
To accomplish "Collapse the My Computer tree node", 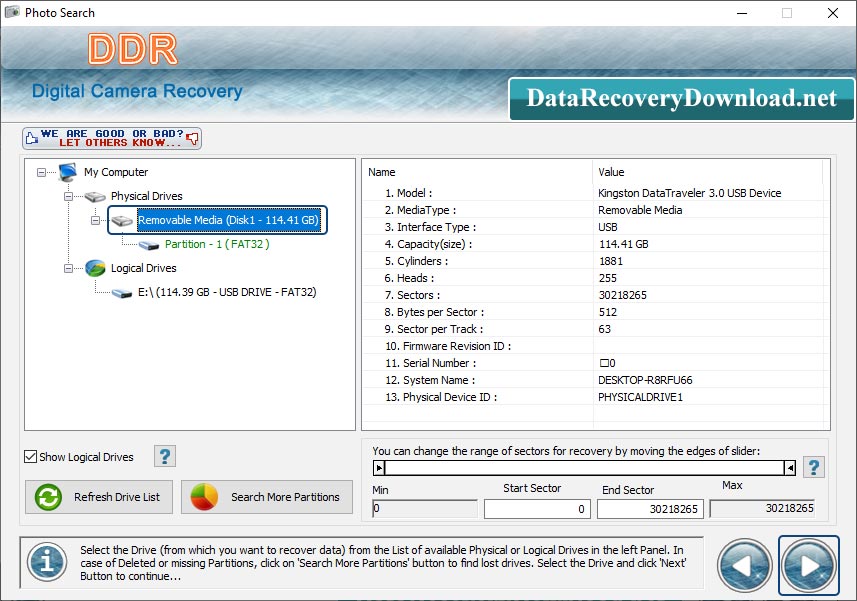I will coord(42,173).
